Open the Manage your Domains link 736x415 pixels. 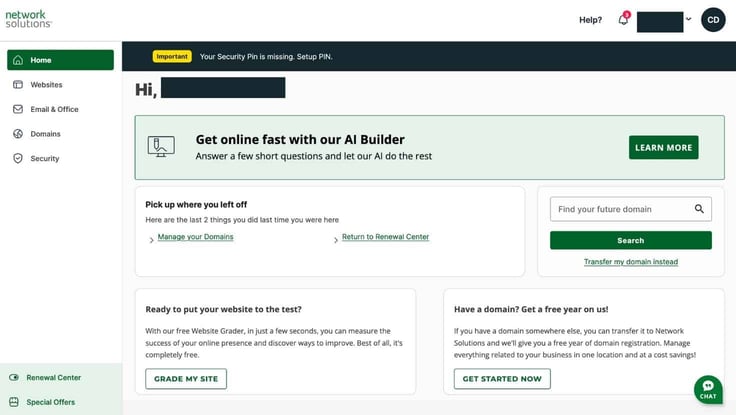point(195,237)
